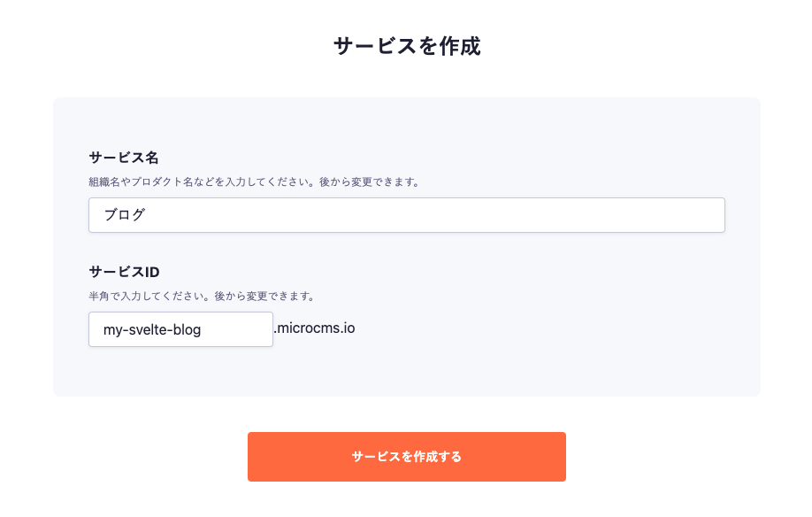Click the 組織名やプロダクト名などを入力してください hint sentence
812x517 pixels.
201,182
